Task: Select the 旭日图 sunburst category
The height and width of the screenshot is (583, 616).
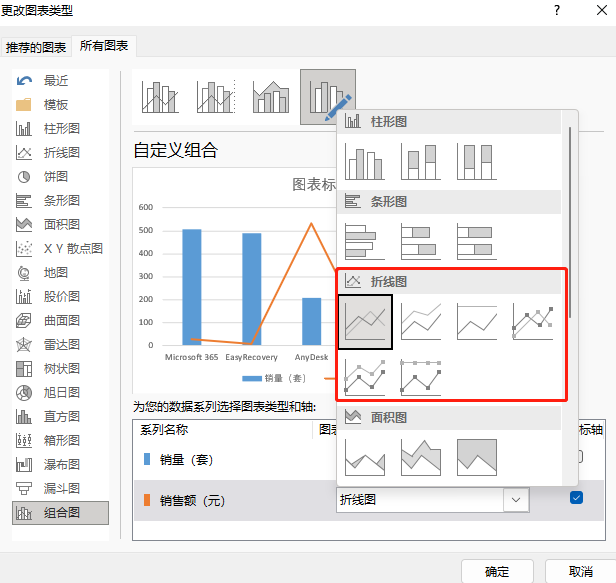Action: [x=60, y=393]
